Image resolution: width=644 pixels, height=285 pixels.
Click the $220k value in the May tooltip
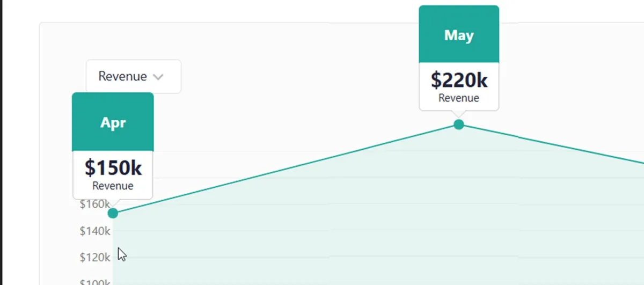459,80
